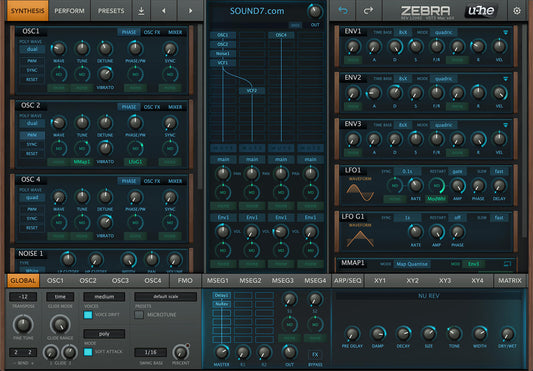Select the MSEG1 lower tab
The image size is (533, 371).
pos(218,281)
